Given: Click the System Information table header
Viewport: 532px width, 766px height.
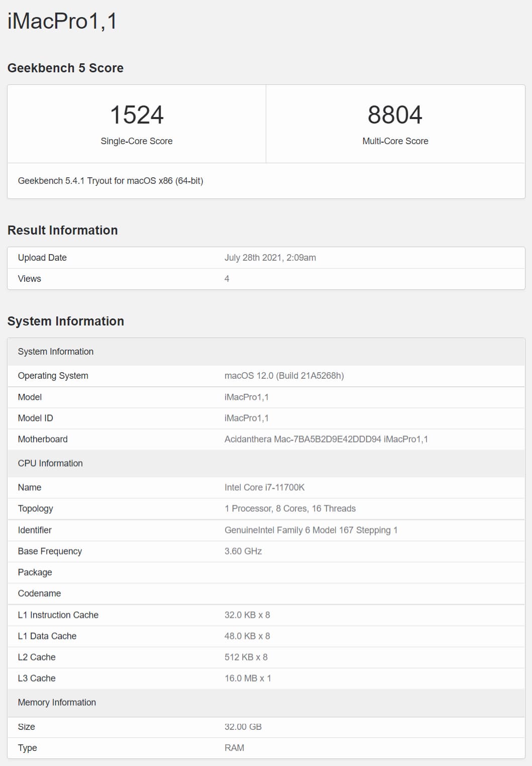Looking at the screenshot, I should [266, 352].
